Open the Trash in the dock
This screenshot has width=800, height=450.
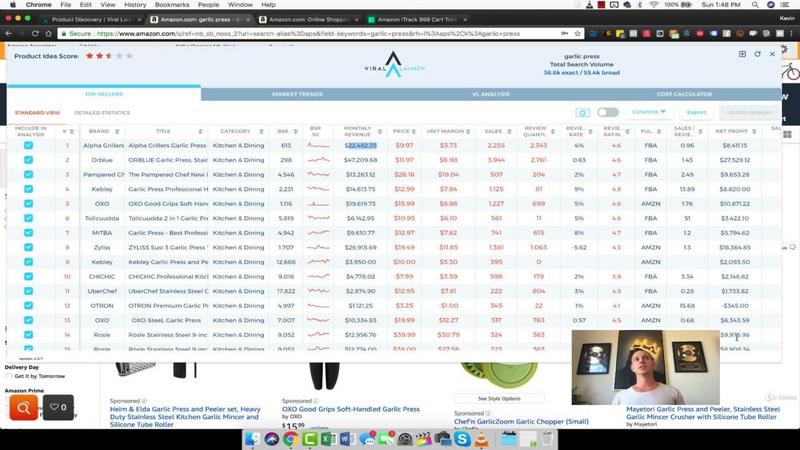(546, 439)
